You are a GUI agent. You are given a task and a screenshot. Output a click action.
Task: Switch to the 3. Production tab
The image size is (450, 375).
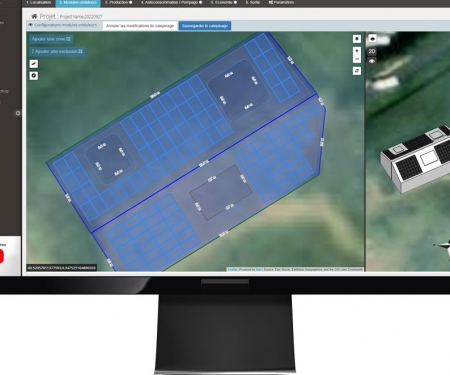[118, 2]
